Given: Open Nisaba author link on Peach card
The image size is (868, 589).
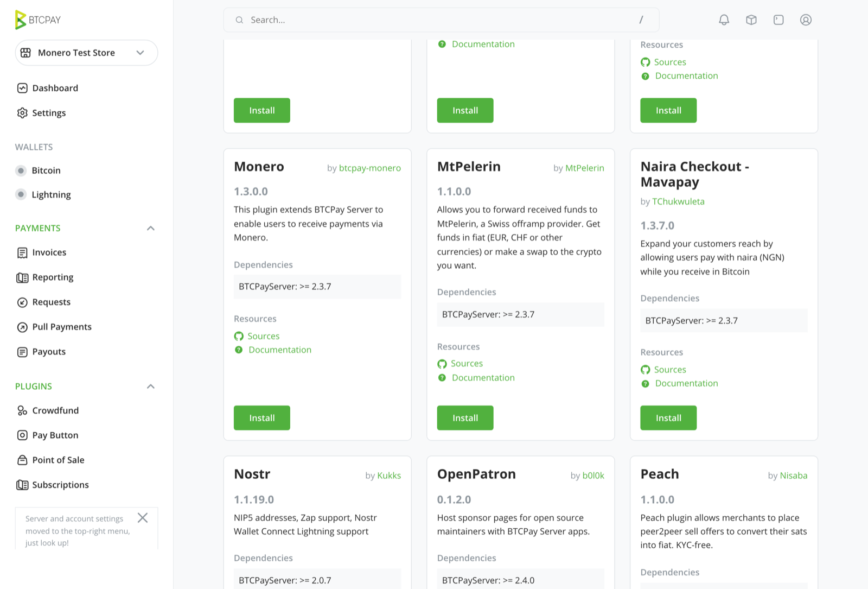Looking at the screenshot, I should [794, 476].
